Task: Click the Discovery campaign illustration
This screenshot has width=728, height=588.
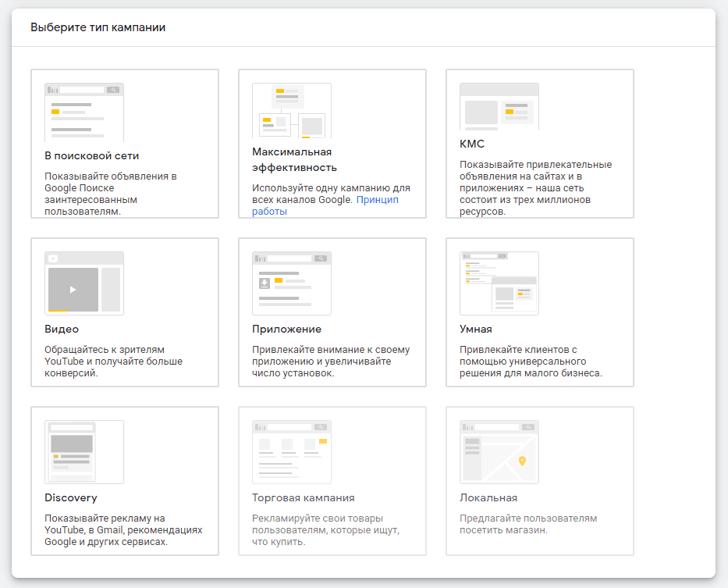Action: click(x=84, y=452)
